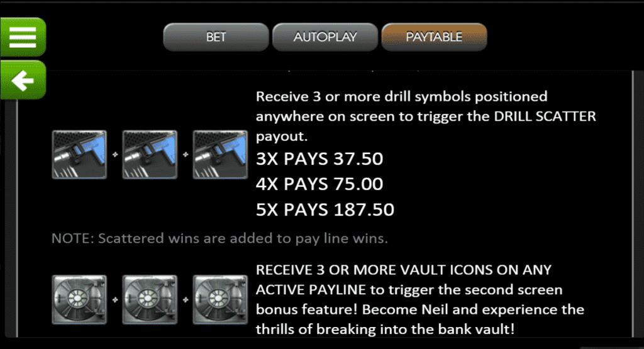Click the third vault icon

(221, 300)
